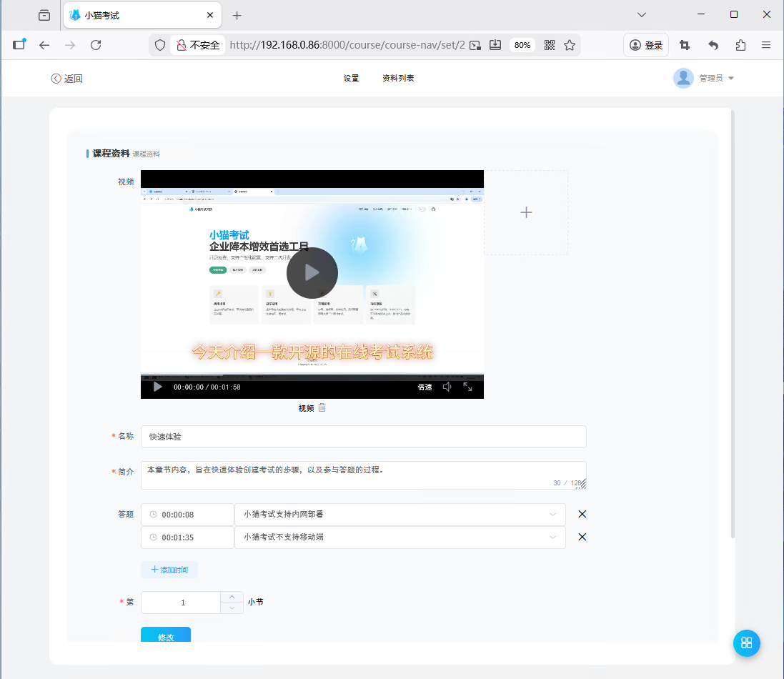
Task: Click the browser forward arrow
Action: 70,45
